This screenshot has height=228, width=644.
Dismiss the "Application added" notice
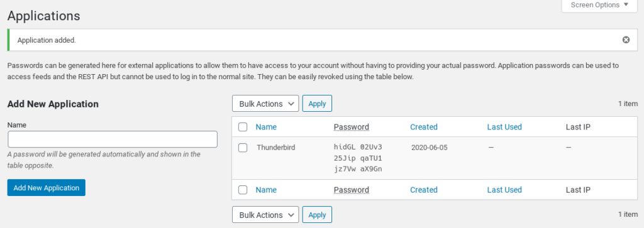pyautogui.click(x=626, y=40)
